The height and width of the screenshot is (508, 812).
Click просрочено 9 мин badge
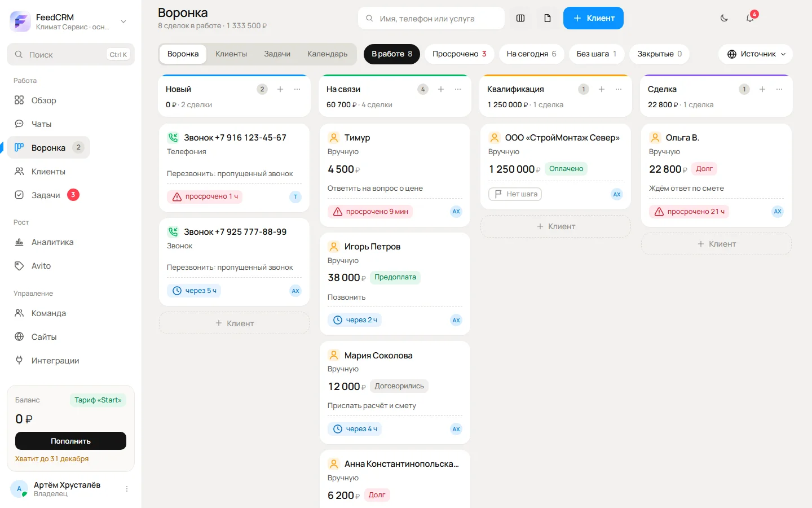(370, 212)
